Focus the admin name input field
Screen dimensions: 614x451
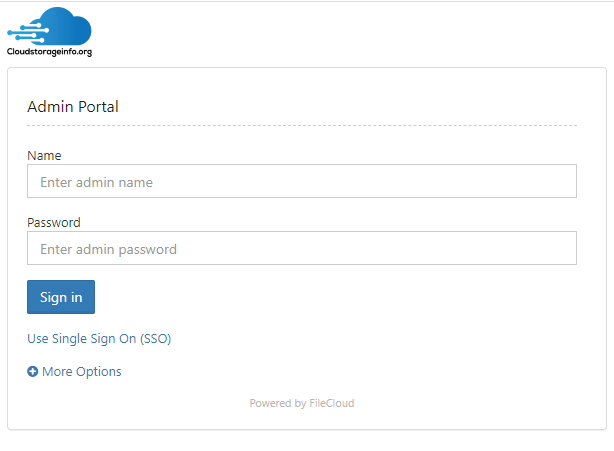[302, 181]
